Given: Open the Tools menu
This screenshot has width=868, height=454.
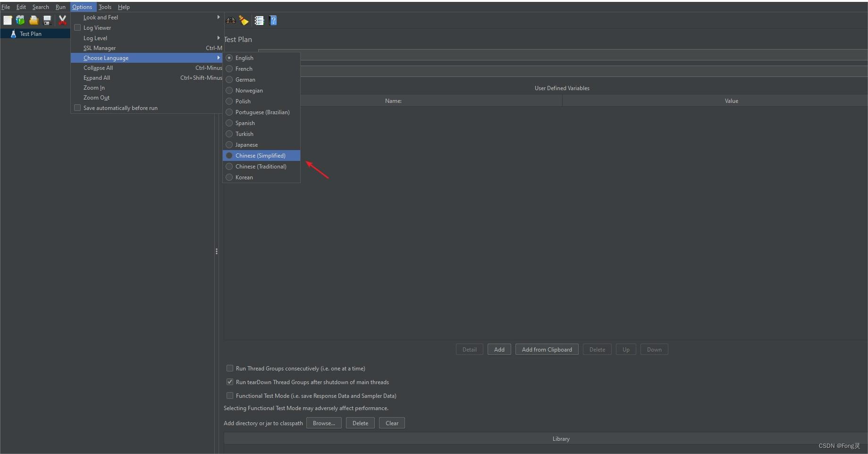Looking at the screenshot, I should (105, 7).
